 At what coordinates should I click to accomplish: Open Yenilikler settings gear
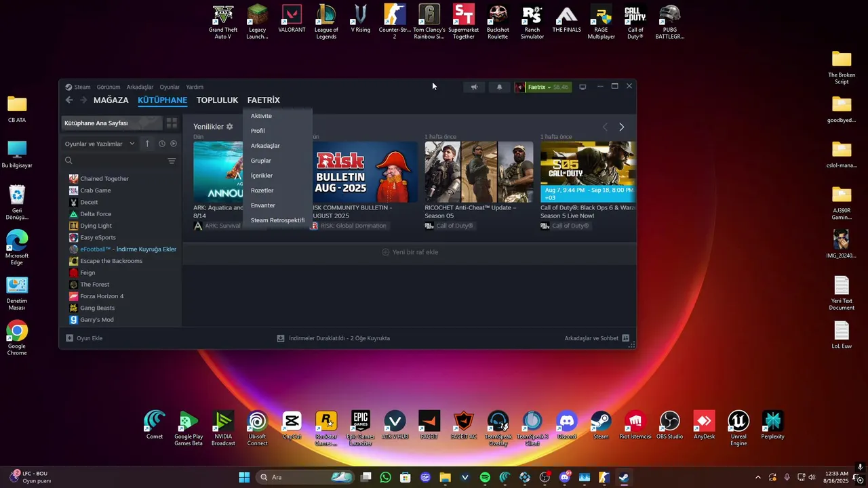pyautogui.click(x=230, y=127)
